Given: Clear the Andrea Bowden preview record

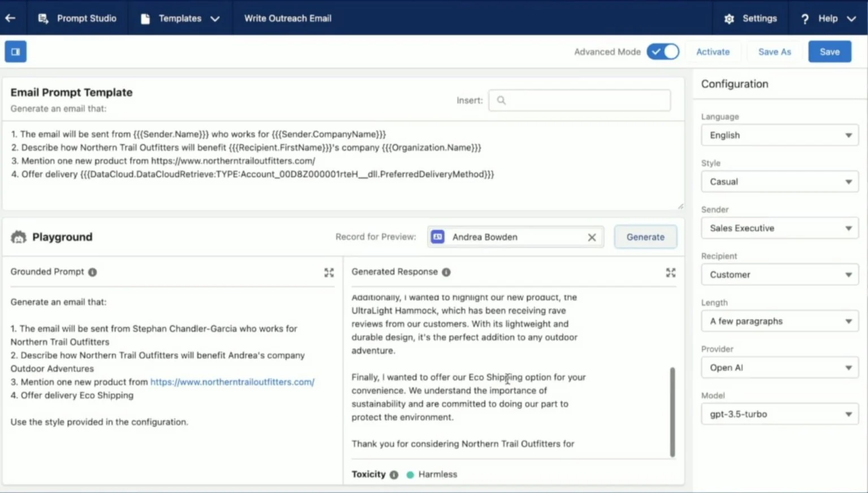Looking at the screenshot, I should [x=592, y=237].
